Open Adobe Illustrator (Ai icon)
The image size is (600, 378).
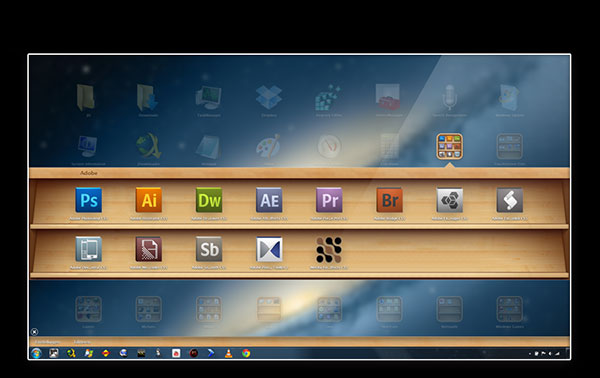tap(149, 200)
